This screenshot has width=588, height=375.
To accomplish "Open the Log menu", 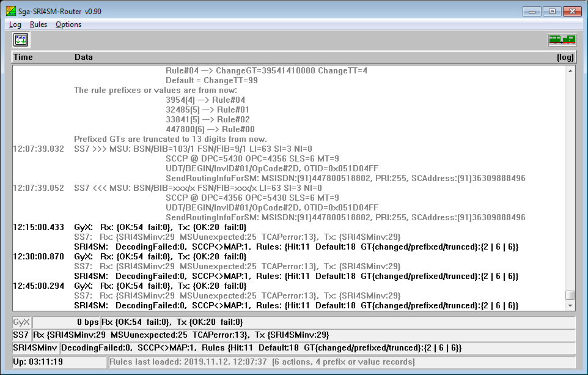I will 15,24.
